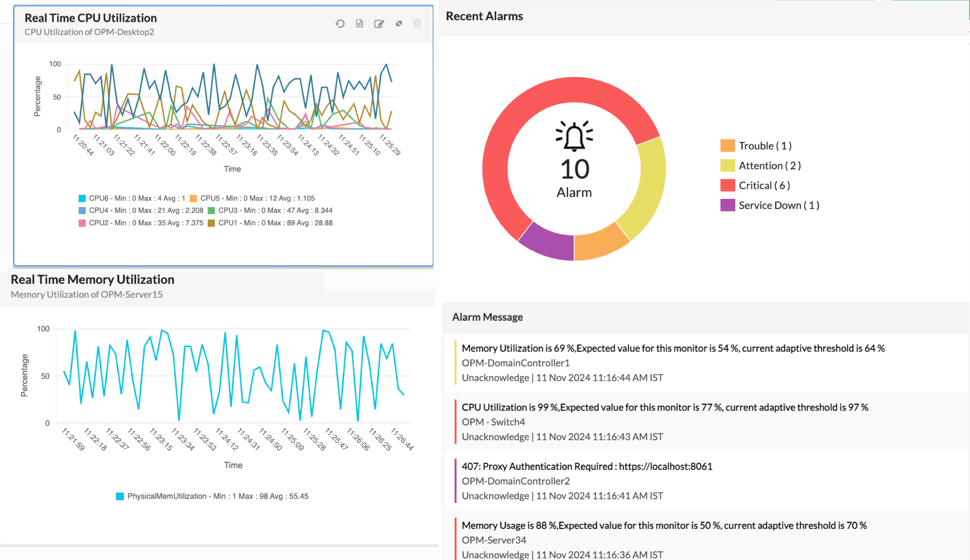The height and width of the screenshot is (560, 970).
Task: Edit the Real Time CPU Utilization widget
Action: (379, 24)
